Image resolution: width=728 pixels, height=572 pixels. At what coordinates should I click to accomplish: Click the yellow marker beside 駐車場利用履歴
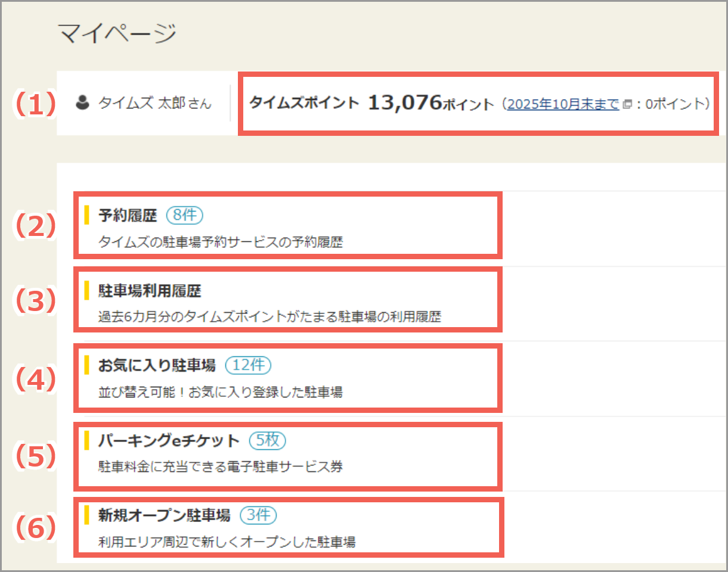[86, 291]
